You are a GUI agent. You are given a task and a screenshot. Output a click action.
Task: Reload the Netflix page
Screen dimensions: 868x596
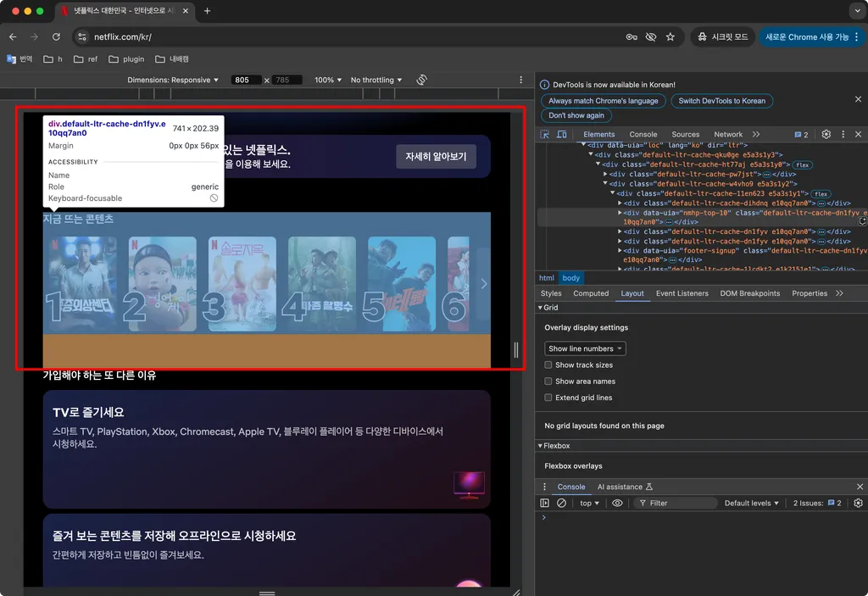pyautogui.click(x=56, y=36)
